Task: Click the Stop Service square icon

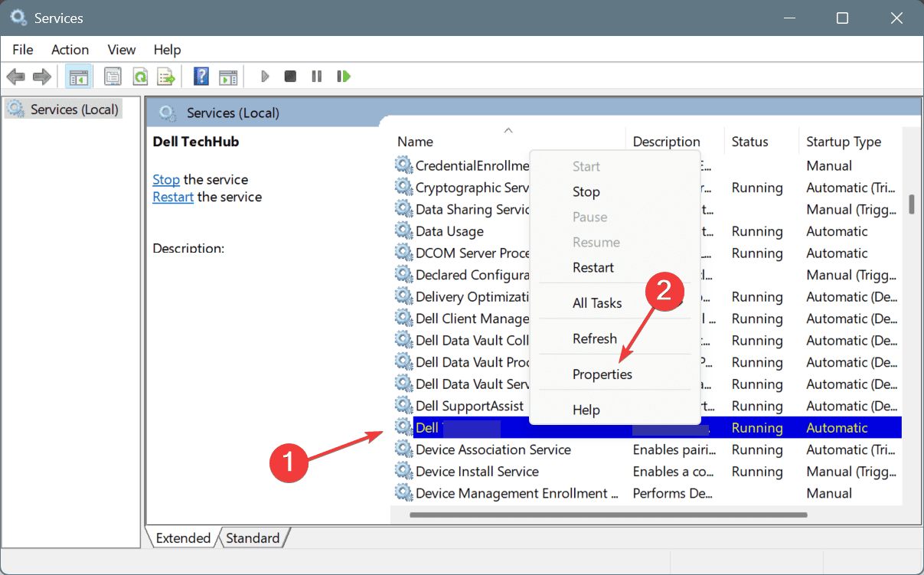Action: point(290,77)
